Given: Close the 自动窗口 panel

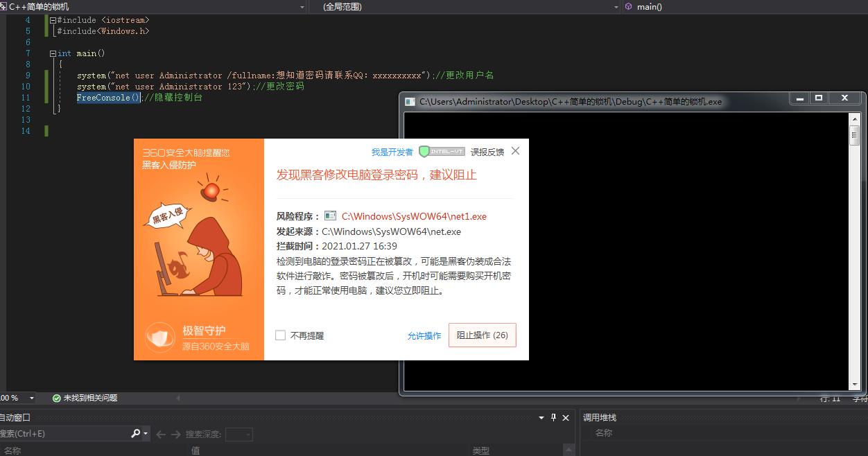Looking at the screenshot, I should tap(566, 418).
